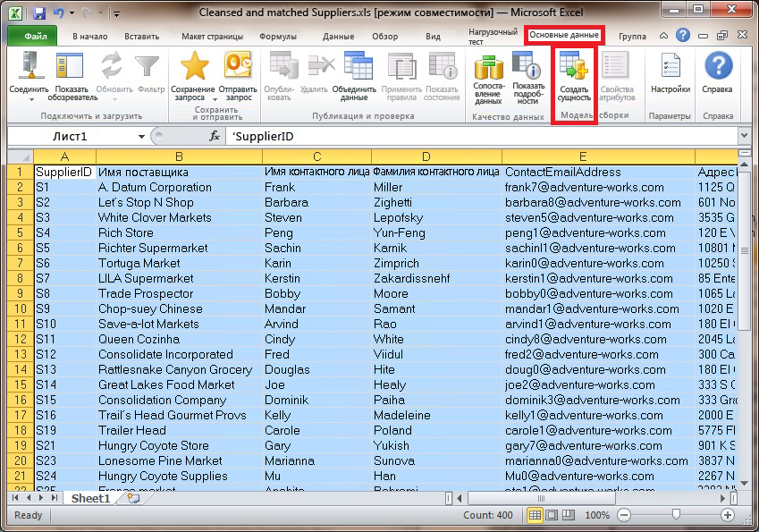Click Select All corner button
Screen dimensions: 759x532
pos(21,156)
